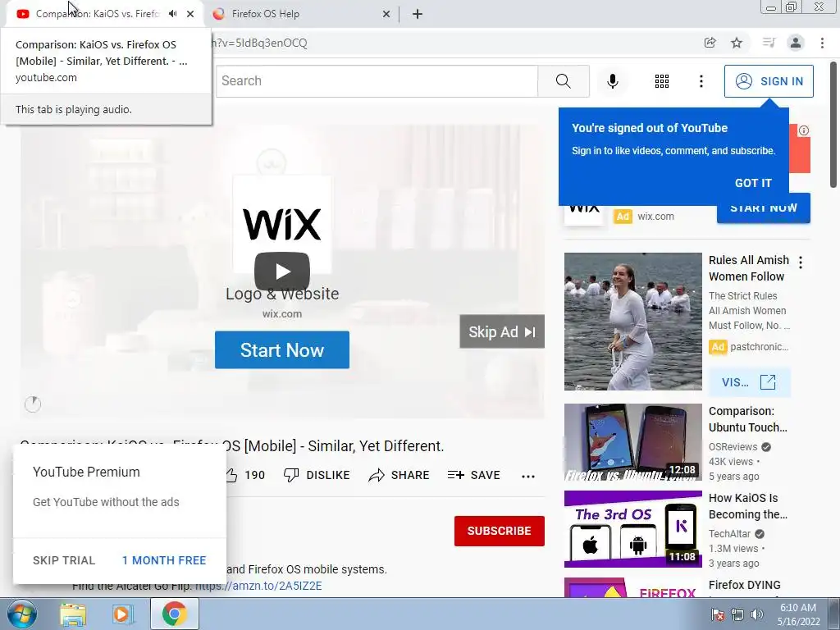Close the Firefox OS Help tab
The height and width of the screenshot is (630, 840).
pos(386,14)
